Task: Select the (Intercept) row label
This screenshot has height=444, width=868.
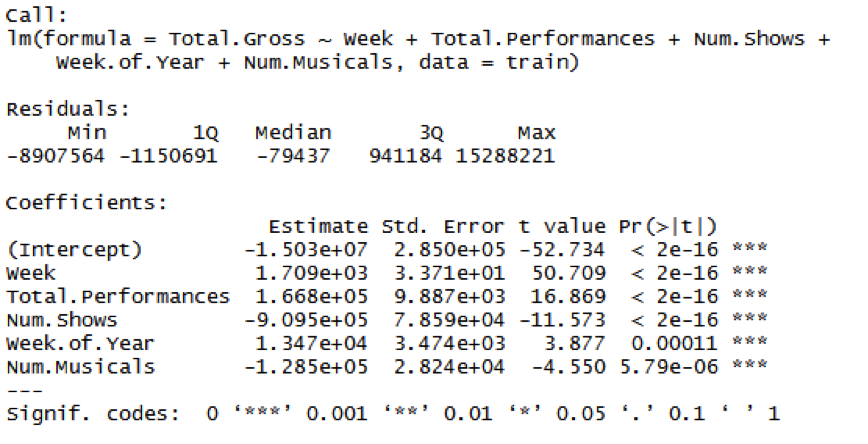Action: pyautogui.click(x=74, y=250)
